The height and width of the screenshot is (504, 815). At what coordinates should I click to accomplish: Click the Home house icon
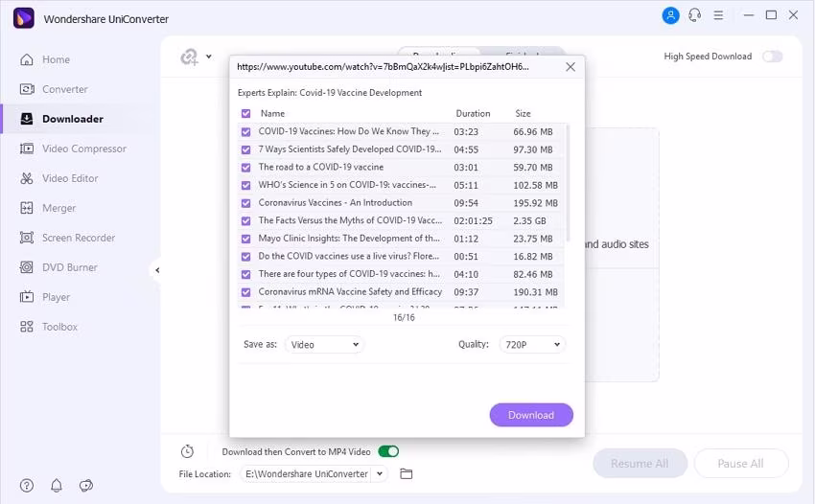(27, 59)
